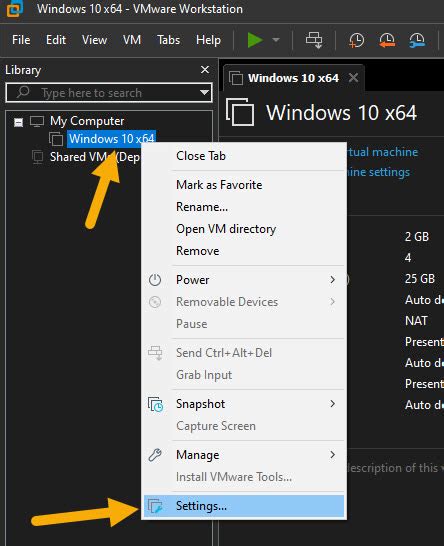Expand the Manage submenu chevron

(333, 454)
